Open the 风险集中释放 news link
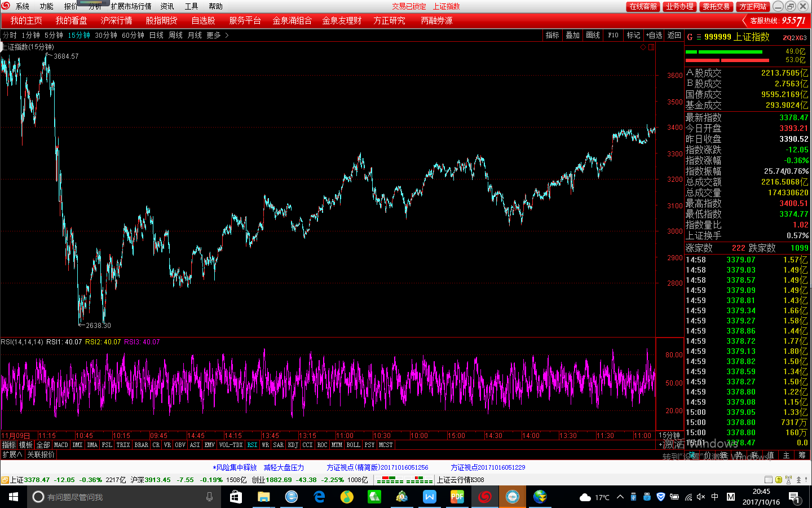This screenshot has width=812, height=508. [235, 467]
